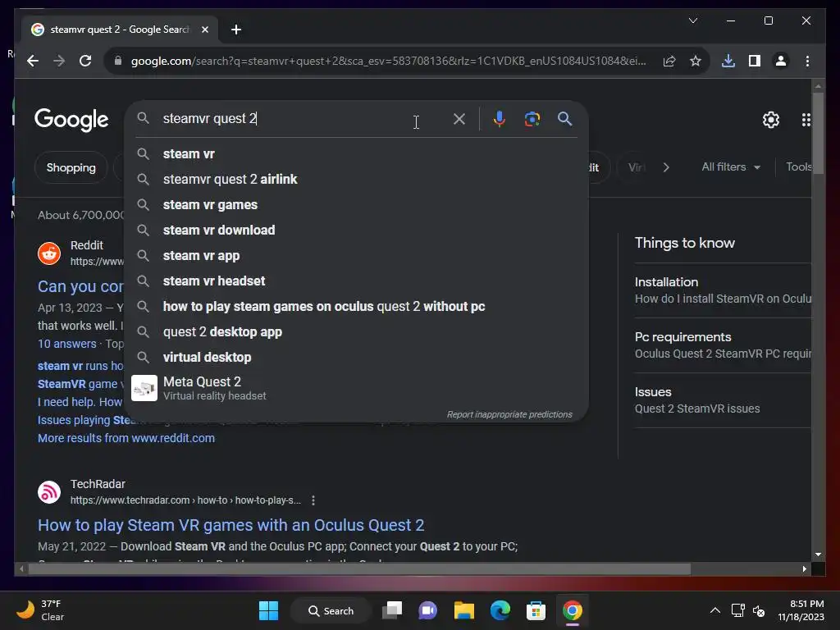Open the weather widget showing 37°F
Screen dimensions: 840x630
click(40, 610)
